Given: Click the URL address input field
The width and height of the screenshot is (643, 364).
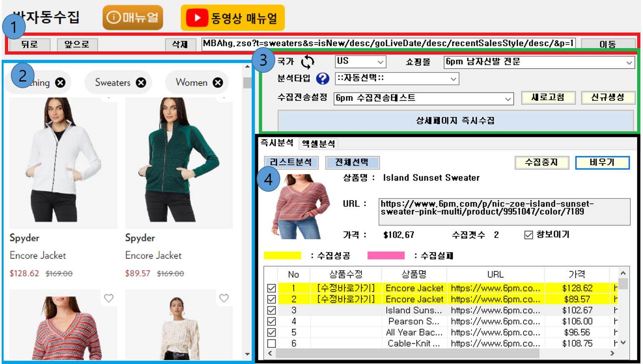Looking at the screenshot, I should (388, 44).
